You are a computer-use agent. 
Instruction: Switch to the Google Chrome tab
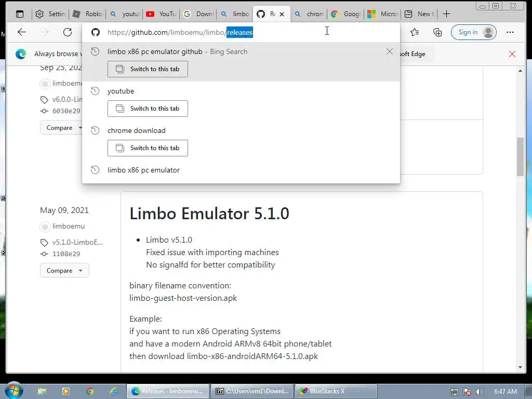point(345,14)
